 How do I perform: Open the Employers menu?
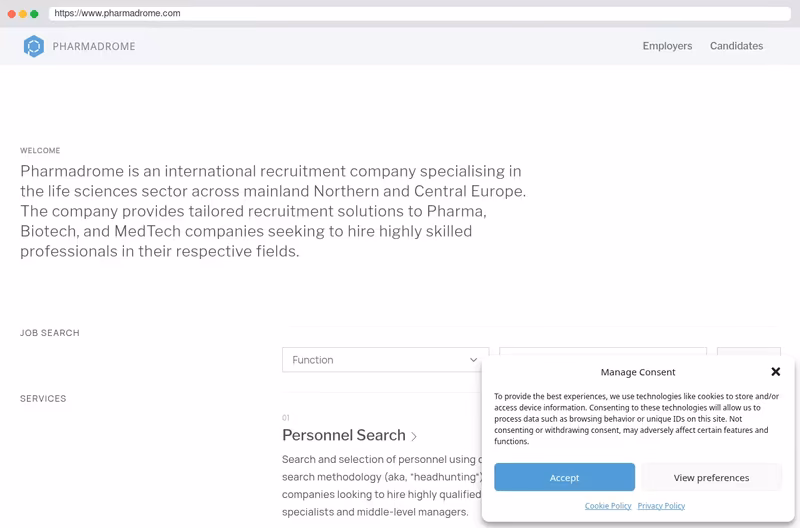click(667, 46)
